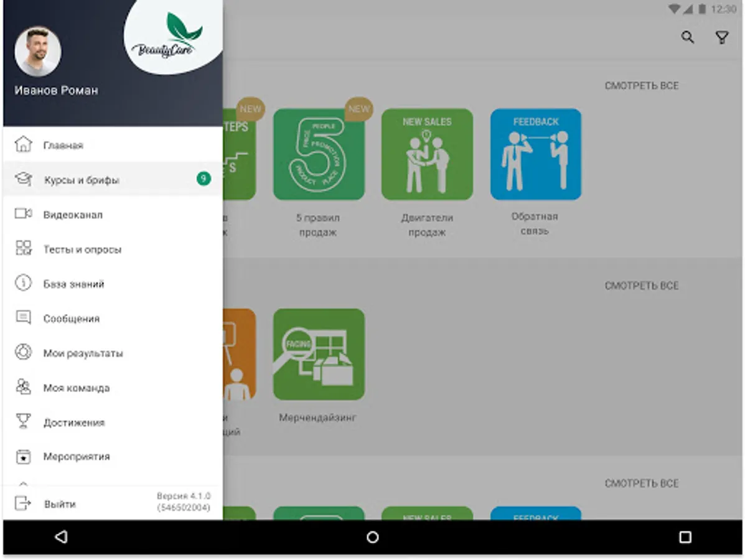Open the Сообщения chat icon
Image resolution: width=745 pixels, height=560 pixels.
(23, 317)
